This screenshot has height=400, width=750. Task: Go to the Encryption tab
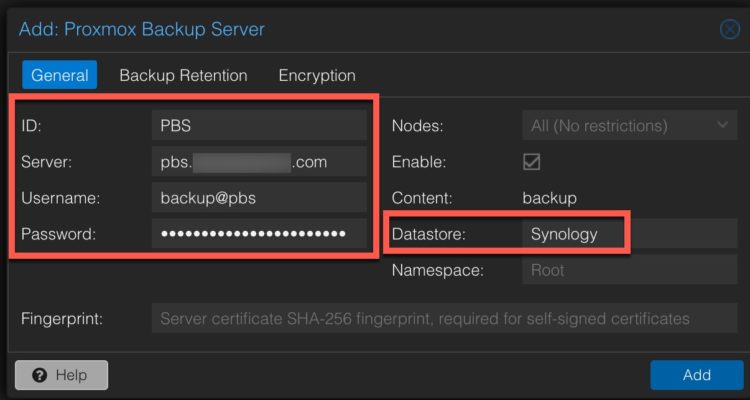(x=316, y=75)
